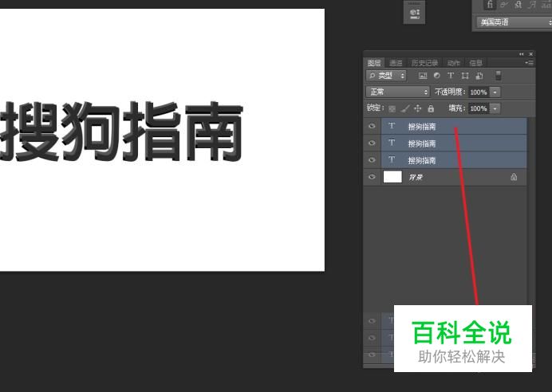Image resolution: width=552 pixels, height=392 pixels.
Task: Click the st discretionary ligatures icon
Action: 518,5
